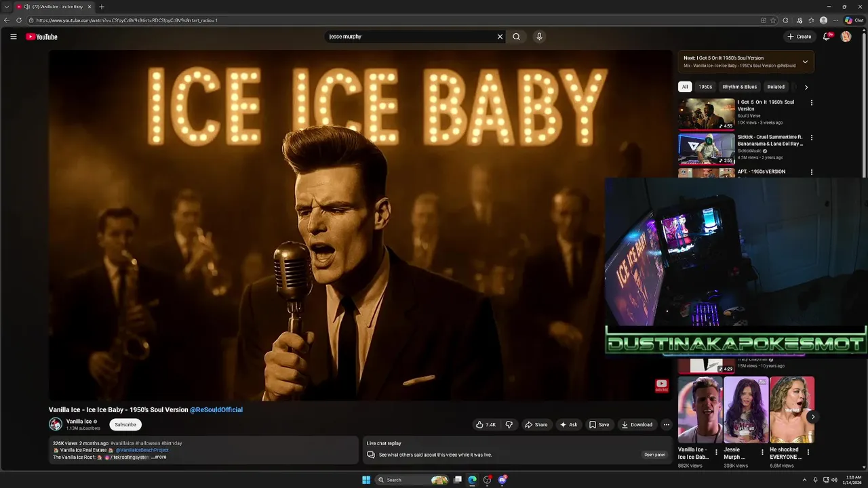Show hidden system tray icons
868x488 pixels.
[804, 480]
